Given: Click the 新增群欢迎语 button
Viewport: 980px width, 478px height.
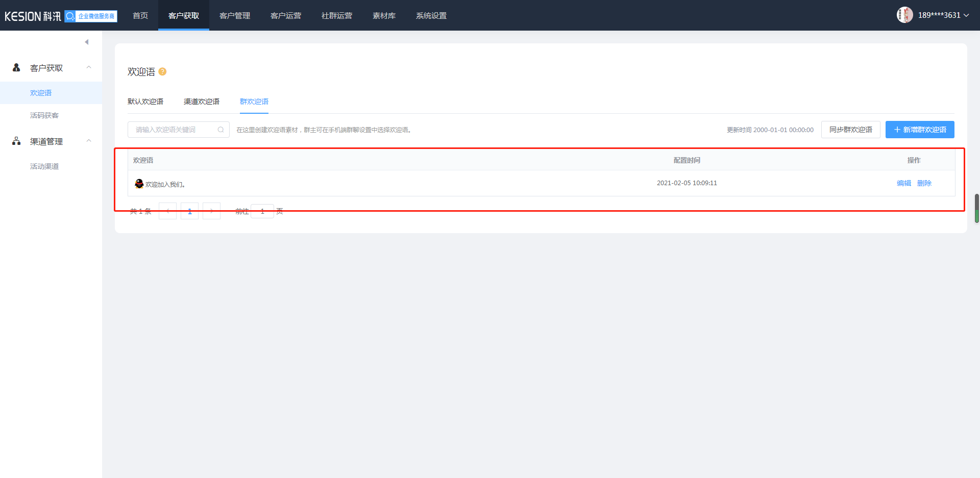Looking at the screenshot, I should pos(920,130).
